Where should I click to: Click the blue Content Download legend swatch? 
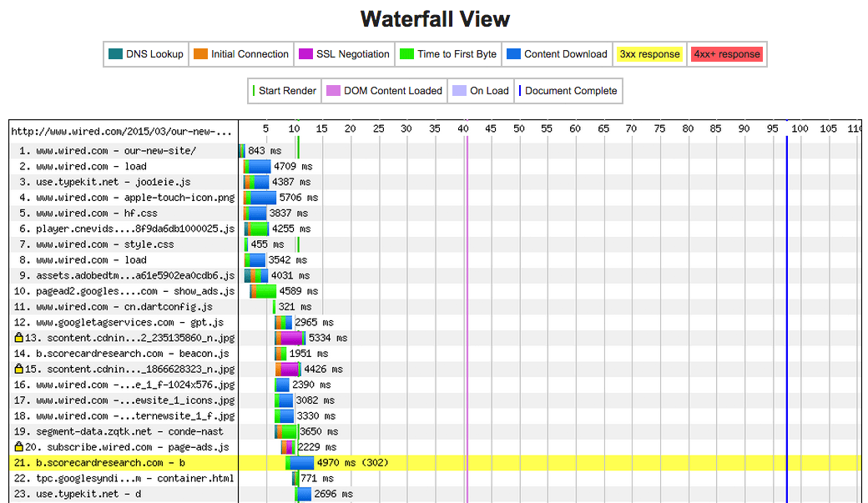click(x=514, y=53)
